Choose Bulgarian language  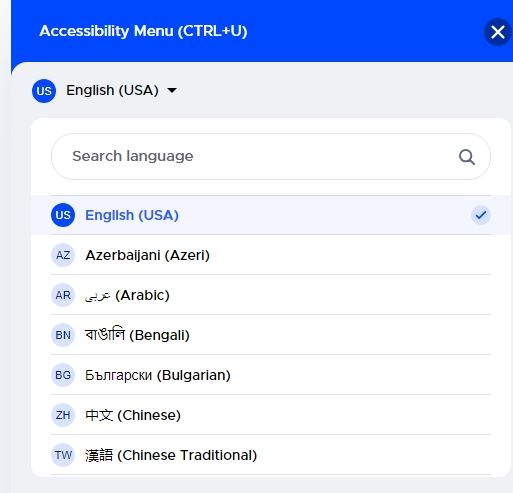pos(271,375)
